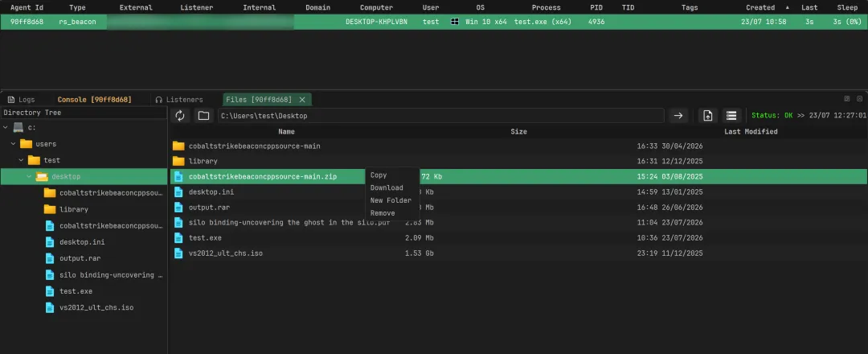Viewport: 868px width, 354px height.
Task: Click the desktop.ini file icon in tree
Action: (x=50, y=242)
